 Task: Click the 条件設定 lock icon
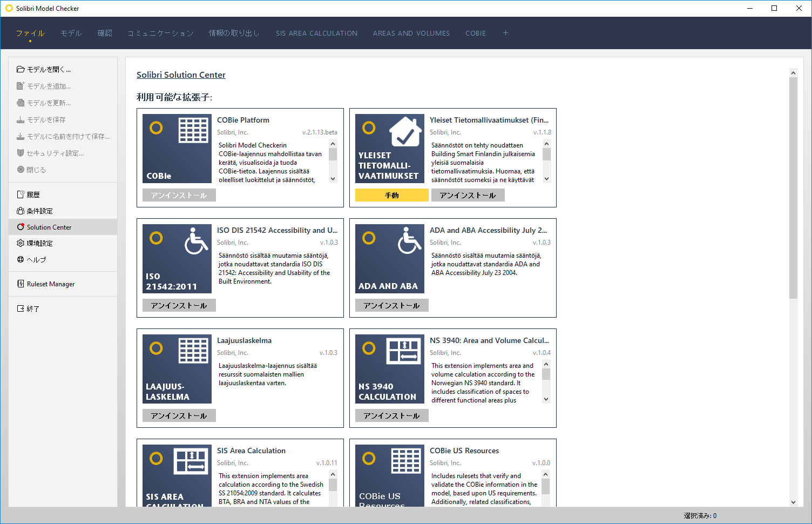(x=21, y=211)
